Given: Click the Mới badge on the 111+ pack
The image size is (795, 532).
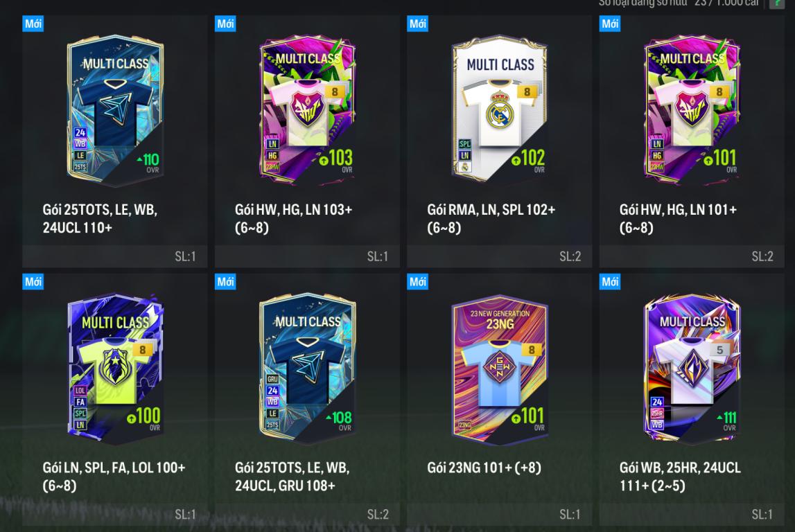Looking at the screenshot, I should point(610,282).
